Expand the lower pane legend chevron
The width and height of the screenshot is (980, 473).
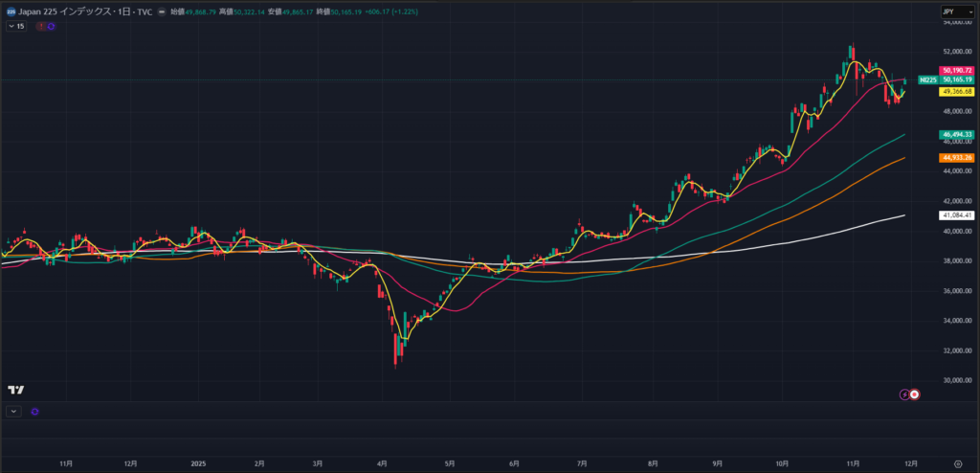13,411
